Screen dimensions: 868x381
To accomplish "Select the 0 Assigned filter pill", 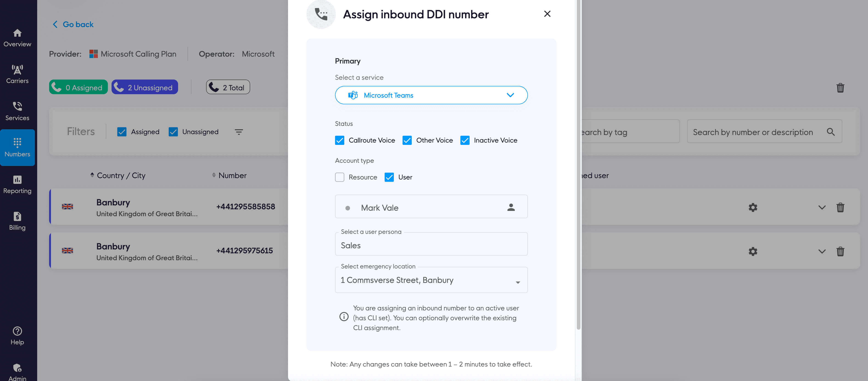I will (x=78, y=87).
